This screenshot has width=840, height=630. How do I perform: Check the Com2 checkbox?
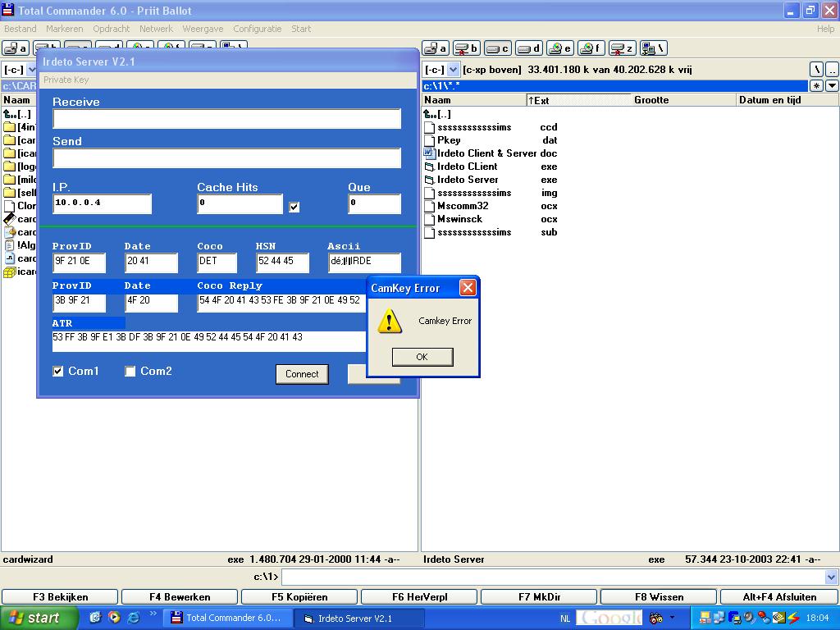pyautogui.click(x=130, y=372)
